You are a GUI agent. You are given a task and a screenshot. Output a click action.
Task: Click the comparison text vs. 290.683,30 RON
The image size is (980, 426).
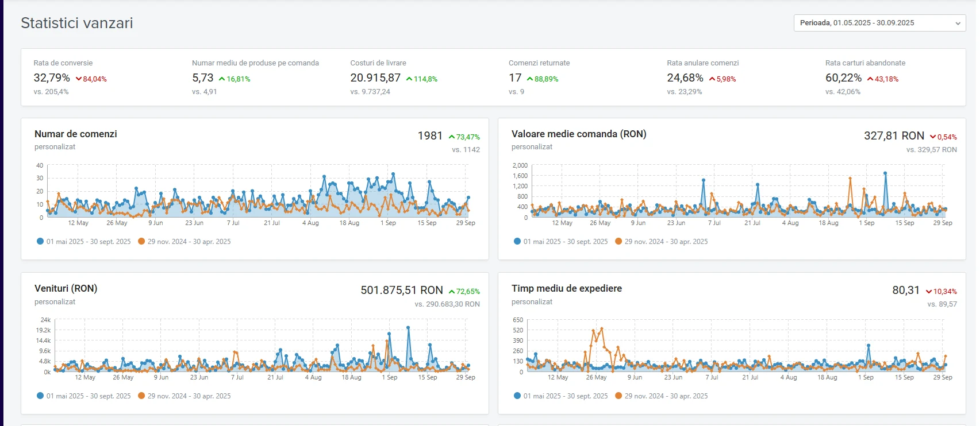pyautogui.click(x=447, y=304)
